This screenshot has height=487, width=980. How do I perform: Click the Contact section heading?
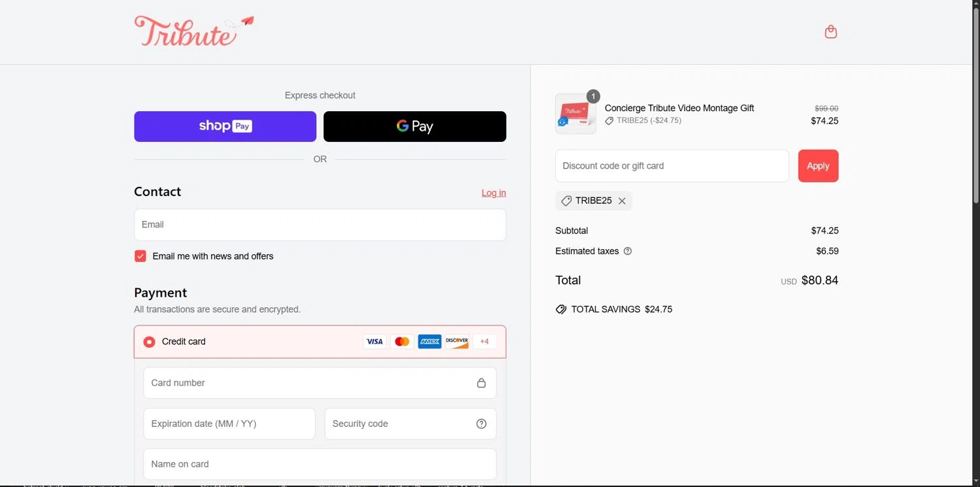pos(157,192)
